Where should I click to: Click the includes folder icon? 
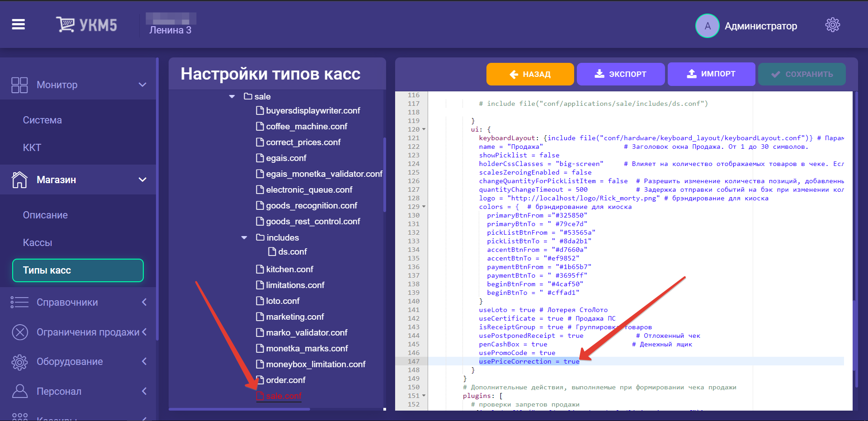coord(260,237)
